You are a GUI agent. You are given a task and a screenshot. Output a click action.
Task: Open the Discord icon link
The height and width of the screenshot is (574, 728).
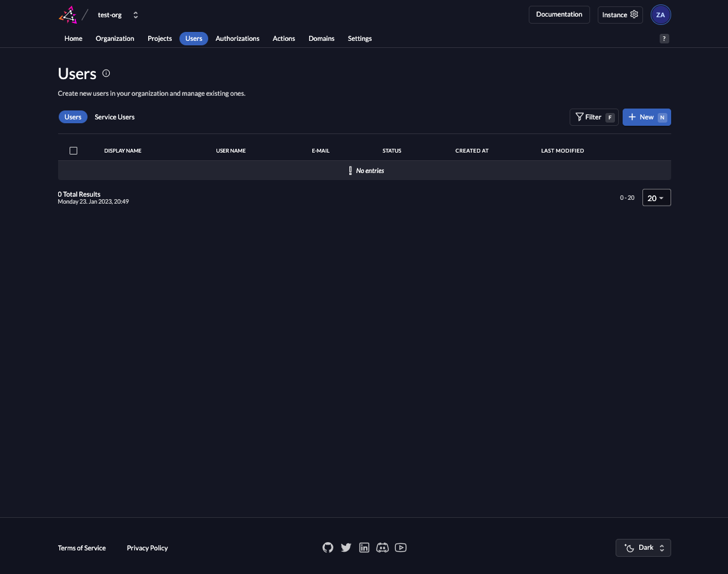(x=382, y=548)
